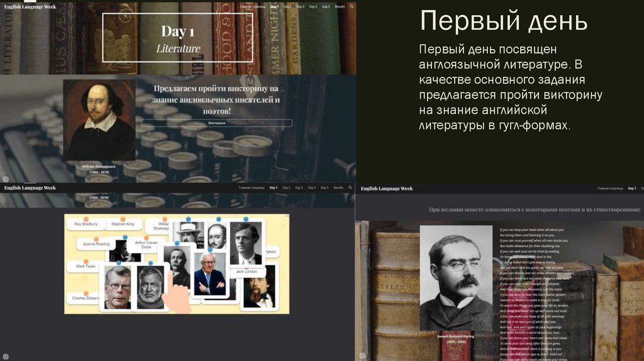
Task: Click the large William Shakespeare portrait image
Action: click(x=99, y=120)
